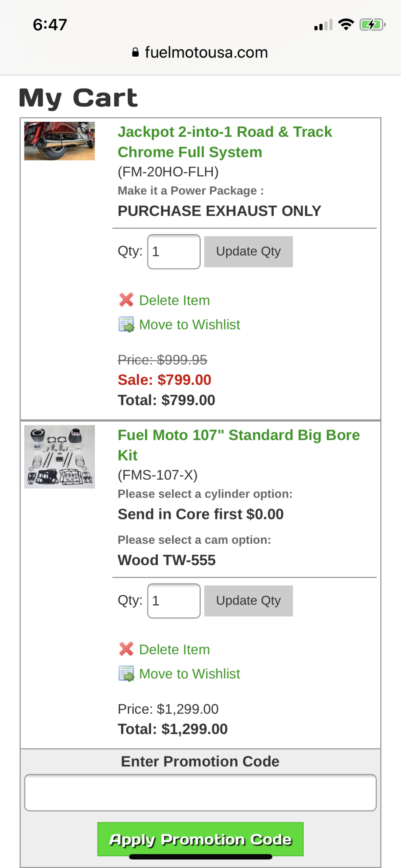Click the Apply Promotion Code button
401x868 pixels.
(x=200, y=839)
